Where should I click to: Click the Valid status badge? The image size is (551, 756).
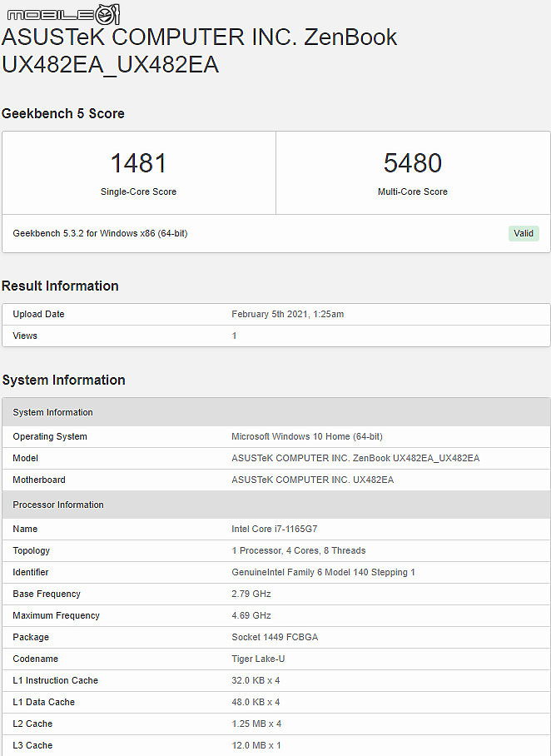point(524,233)
